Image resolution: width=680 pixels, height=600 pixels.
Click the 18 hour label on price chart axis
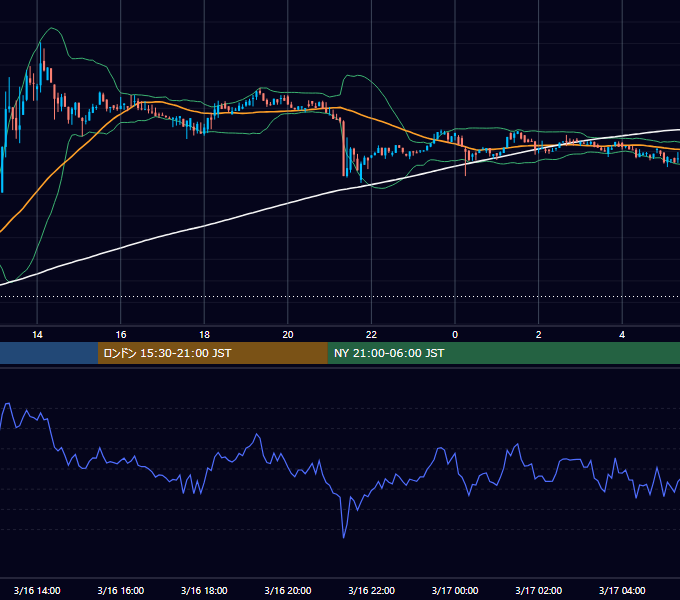pos(204,335)
